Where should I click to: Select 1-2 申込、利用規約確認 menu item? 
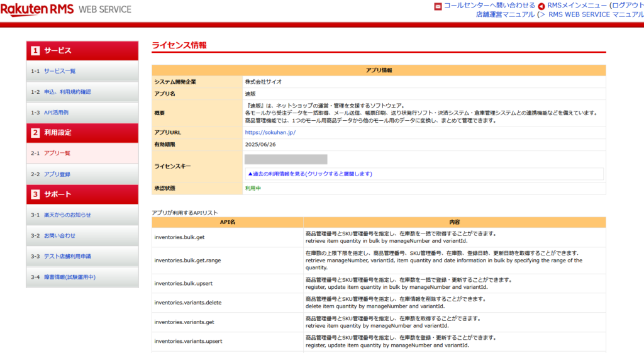click(67, 92)
